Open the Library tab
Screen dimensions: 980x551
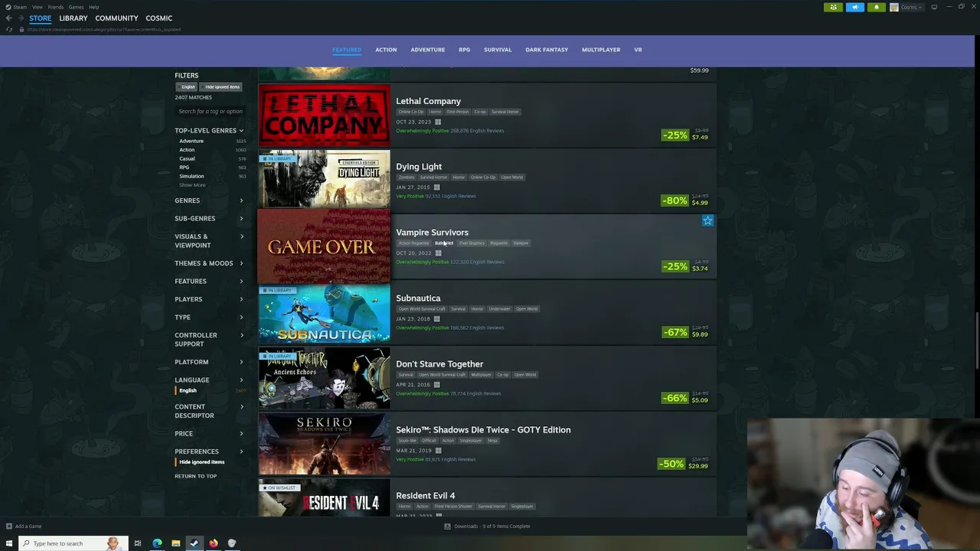(73, 18)
